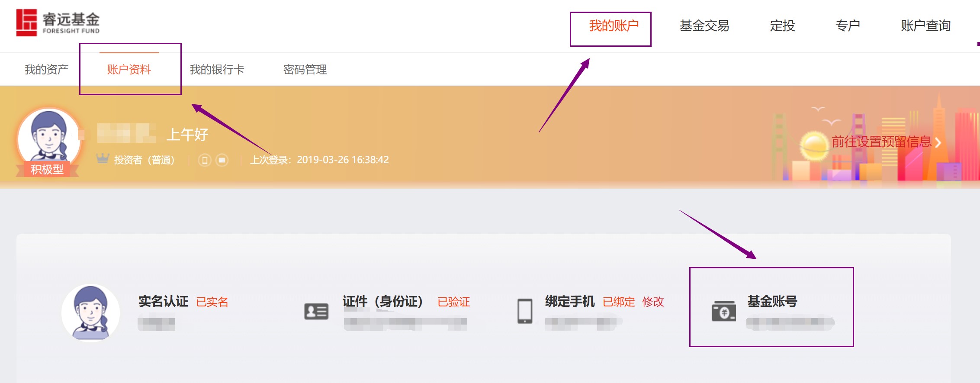Select the 我的银行卡 tab

pyautogui.click(x=217, y=70)
